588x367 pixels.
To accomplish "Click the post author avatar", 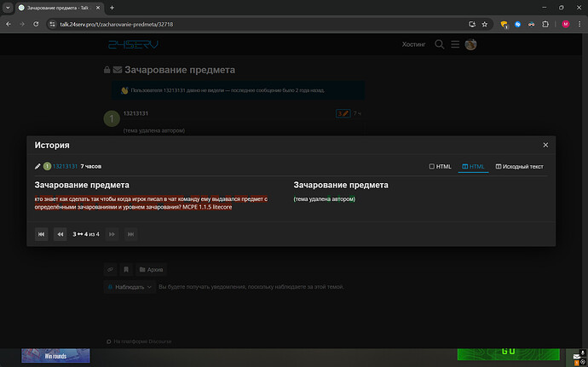I will pyautogui.click(x=112, y=118).
